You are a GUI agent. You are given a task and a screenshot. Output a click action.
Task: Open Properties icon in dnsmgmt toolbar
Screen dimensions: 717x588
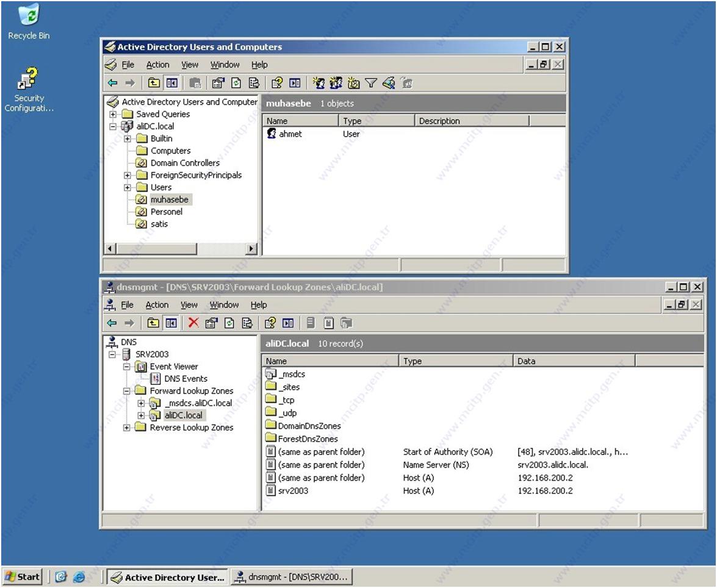(211, 323)
